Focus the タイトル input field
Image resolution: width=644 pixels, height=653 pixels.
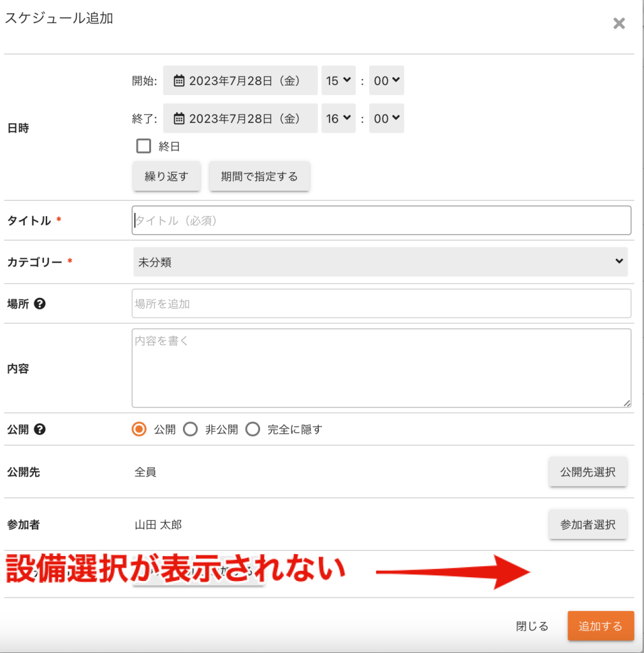tap(381, 221)
